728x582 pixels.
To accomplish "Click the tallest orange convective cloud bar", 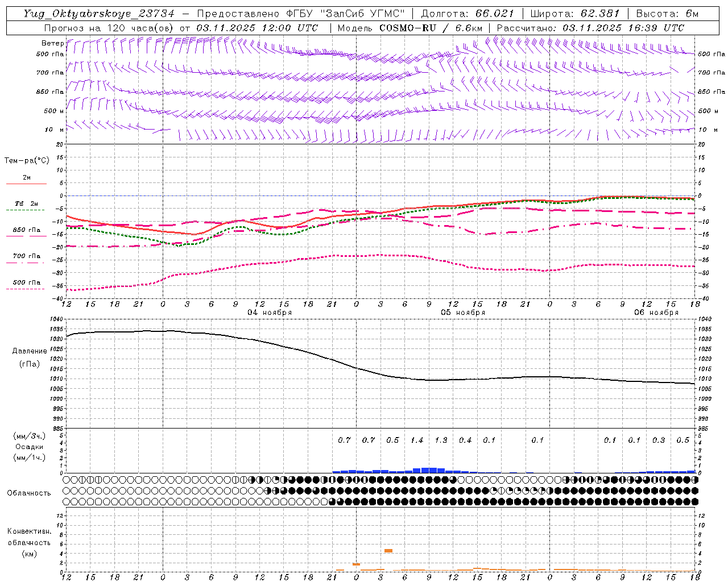I will click(388, 551).
